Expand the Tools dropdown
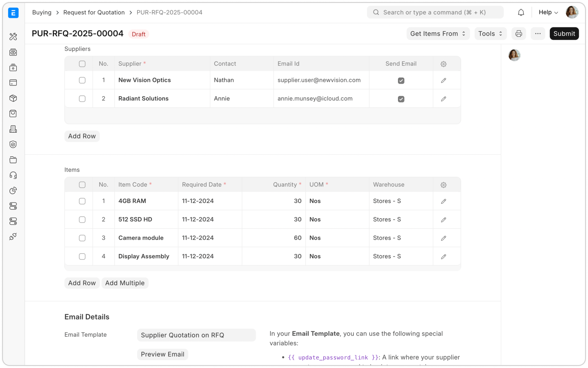The image size is (588, 368). click(x=490, y=34)
